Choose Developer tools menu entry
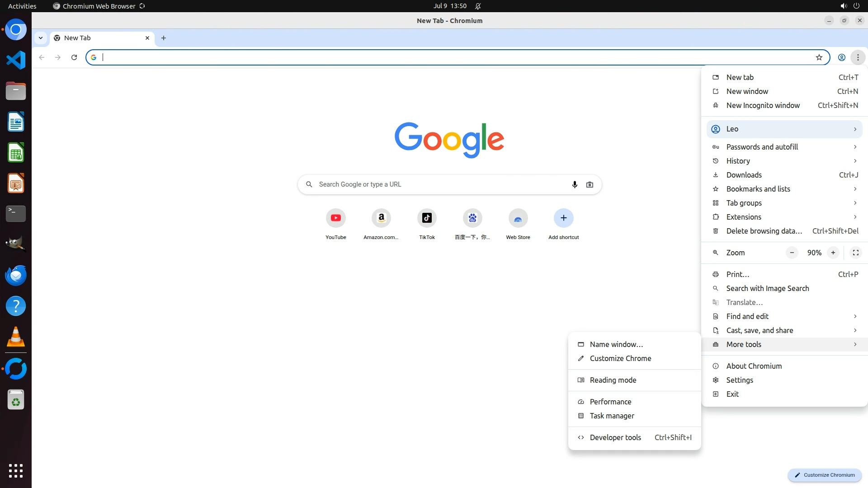Image resolution: width=868 pixels, height=488 pixels. 615,437
